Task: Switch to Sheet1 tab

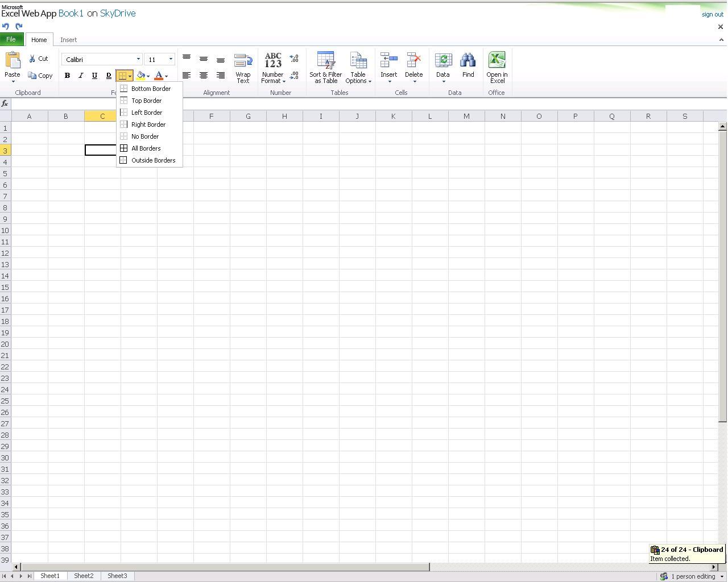Action: tap(50, 576)
